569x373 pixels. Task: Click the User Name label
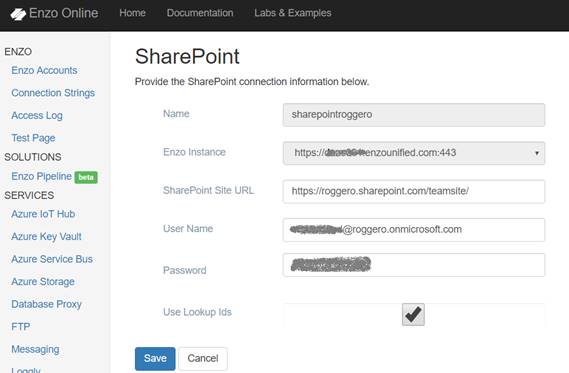click(x=188, y=229)
